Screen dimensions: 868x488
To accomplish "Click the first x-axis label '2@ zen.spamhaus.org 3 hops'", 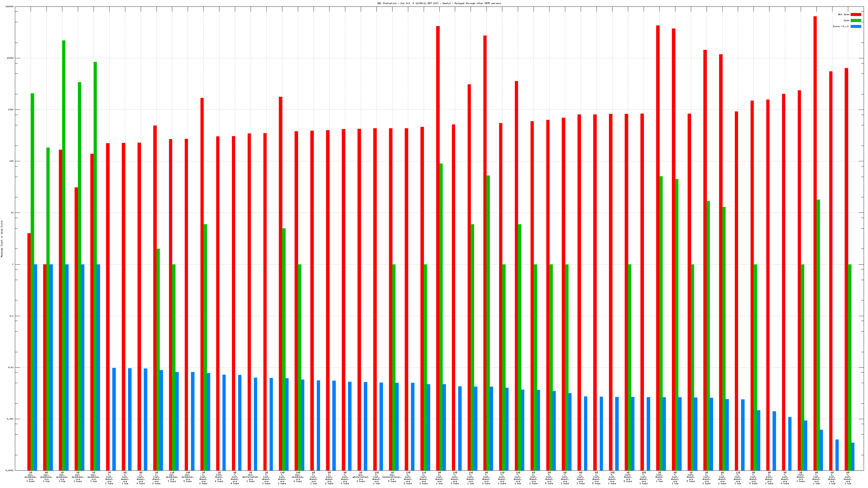I will [30, 477].
